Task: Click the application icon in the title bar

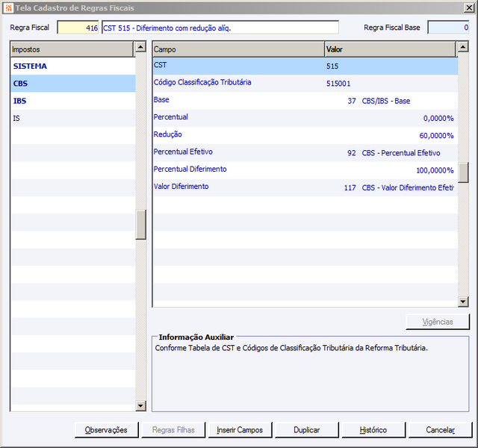Action: [x=8, y=8]
